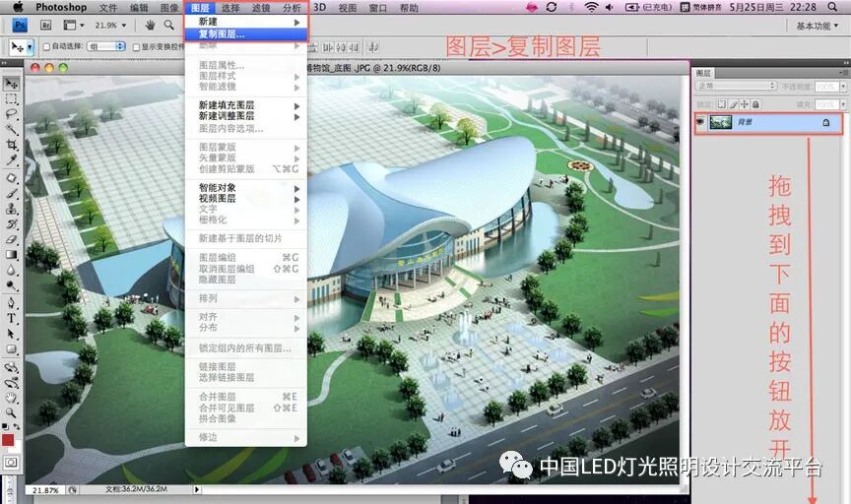The width and height of the screenshot is (851, 504).
Task: Open the layer fill dropdown arrow
Action: pos(843,104)
